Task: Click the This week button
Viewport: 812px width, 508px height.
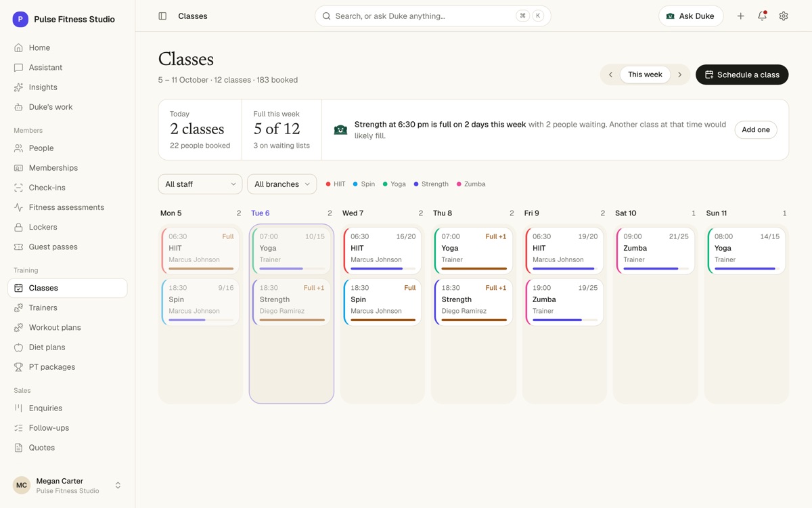Action: coord(645,75)
